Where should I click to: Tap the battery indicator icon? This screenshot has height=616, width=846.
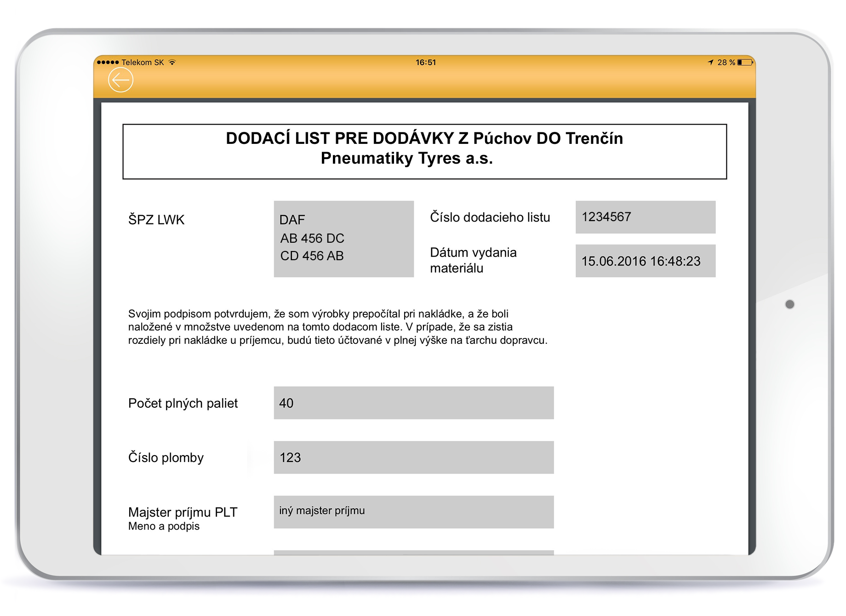745,62
